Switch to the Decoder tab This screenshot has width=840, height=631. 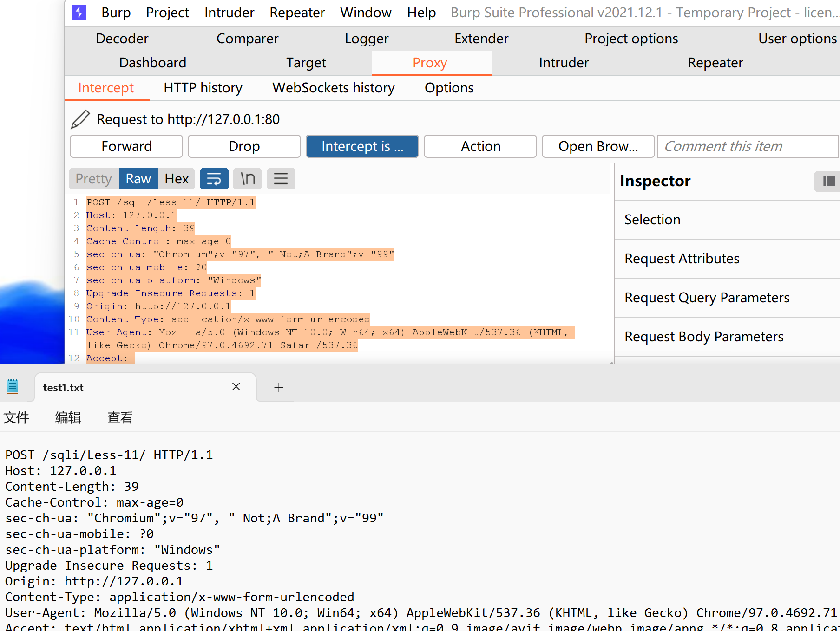tap(122, 39)
